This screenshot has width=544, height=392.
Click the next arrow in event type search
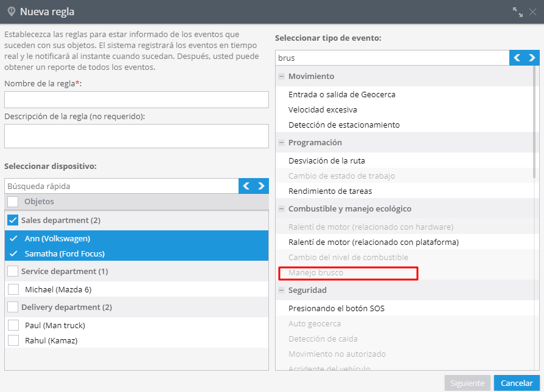tap(532, 58)
